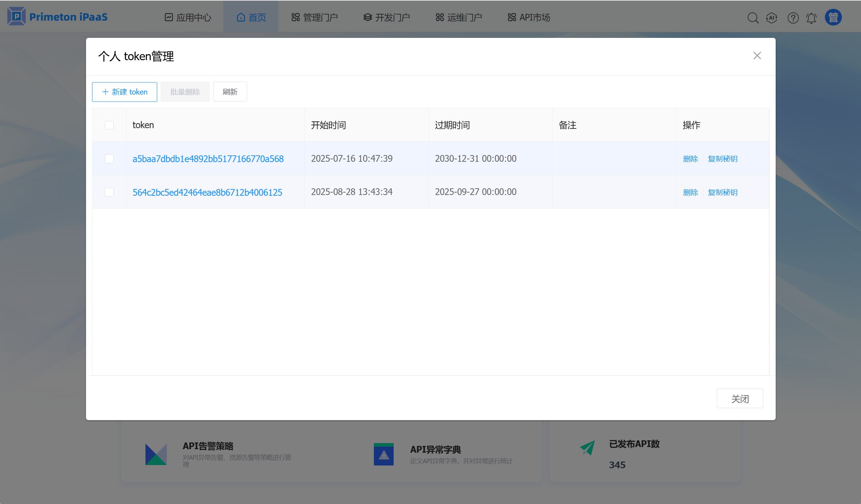Screen dimensions: 861x504
Task: Open the 开发门户 navigation item
Action: 387,17
